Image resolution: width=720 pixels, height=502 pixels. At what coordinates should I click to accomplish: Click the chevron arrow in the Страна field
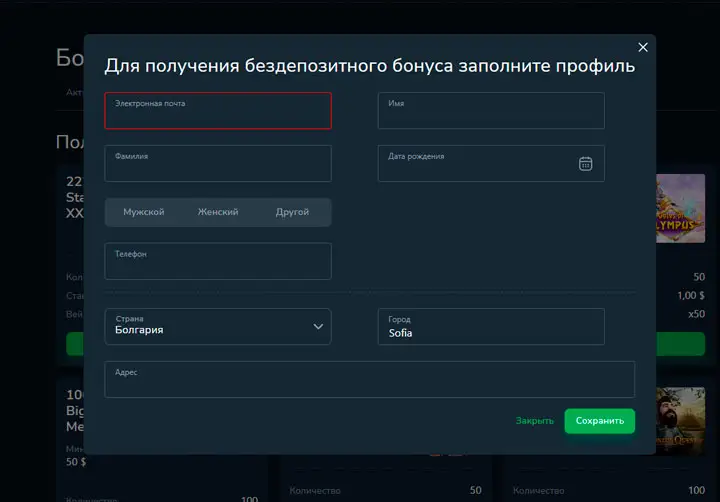(318, 326)
